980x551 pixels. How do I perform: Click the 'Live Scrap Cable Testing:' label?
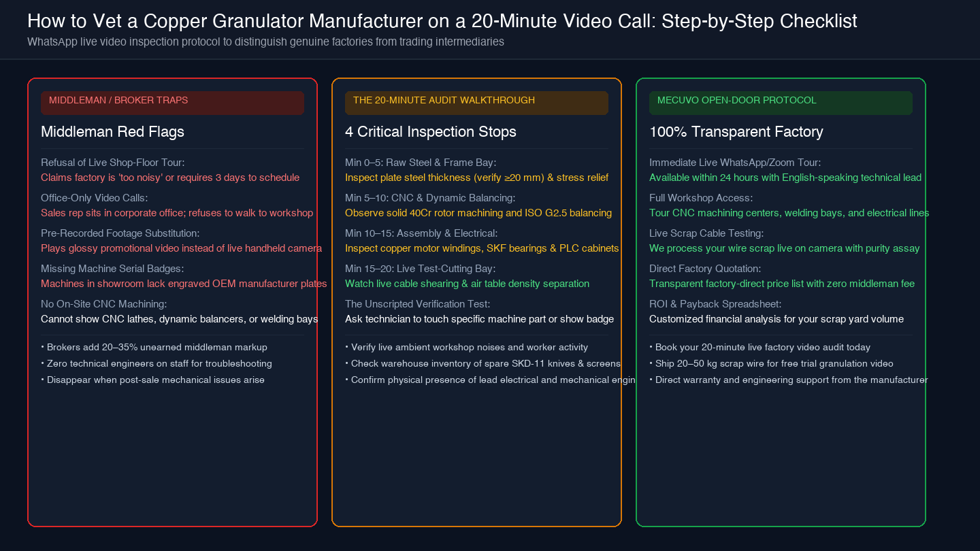coord(706,233)
